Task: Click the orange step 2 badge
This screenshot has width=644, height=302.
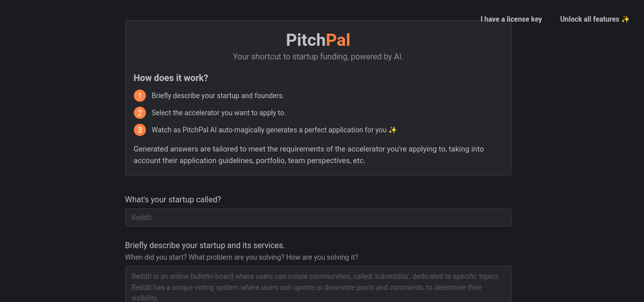Action: click(140, 113)
